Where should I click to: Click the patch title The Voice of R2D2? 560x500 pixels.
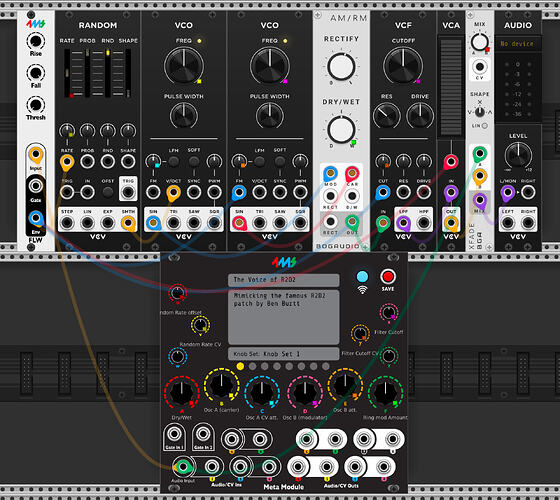click(x=284, y=280)
